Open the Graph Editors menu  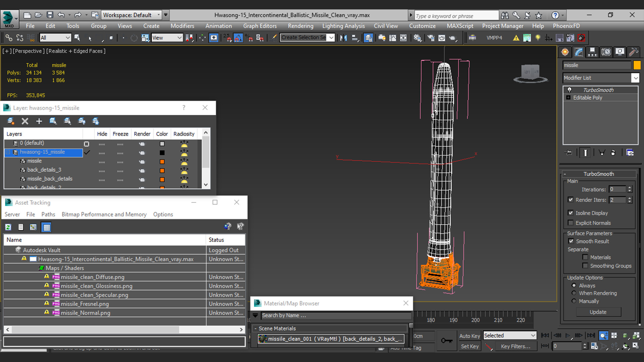point(260,26)
